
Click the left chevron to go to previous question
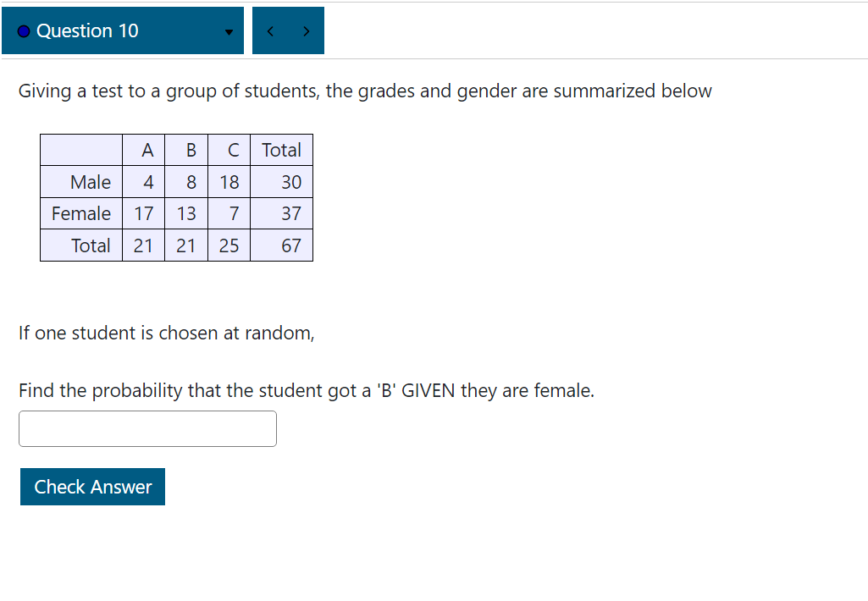tap(270, 30)
